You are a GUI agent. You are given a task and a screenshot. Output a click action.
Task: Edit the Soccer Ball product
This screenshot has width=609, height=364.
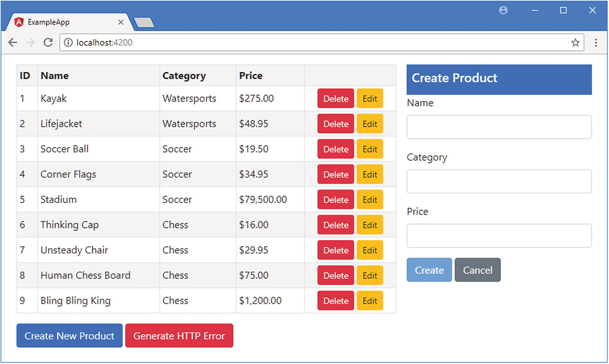(x=370, y=149)
